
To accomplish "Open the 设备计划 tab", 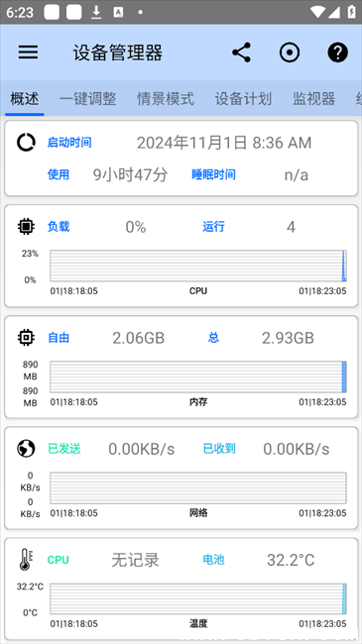I will pyautogui.click(x=243, y=99).
